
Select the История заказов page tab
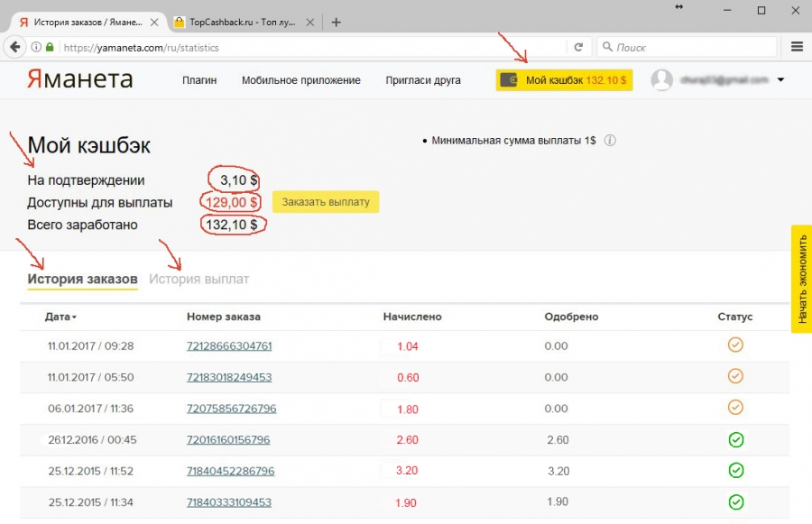[x=82, y=279]
